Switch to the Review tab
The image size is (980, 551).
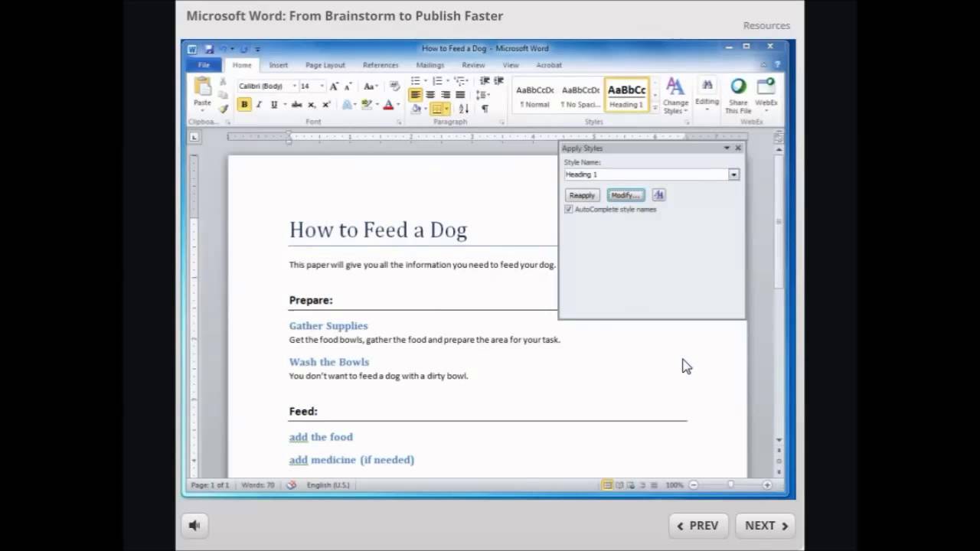pos(473,65)
